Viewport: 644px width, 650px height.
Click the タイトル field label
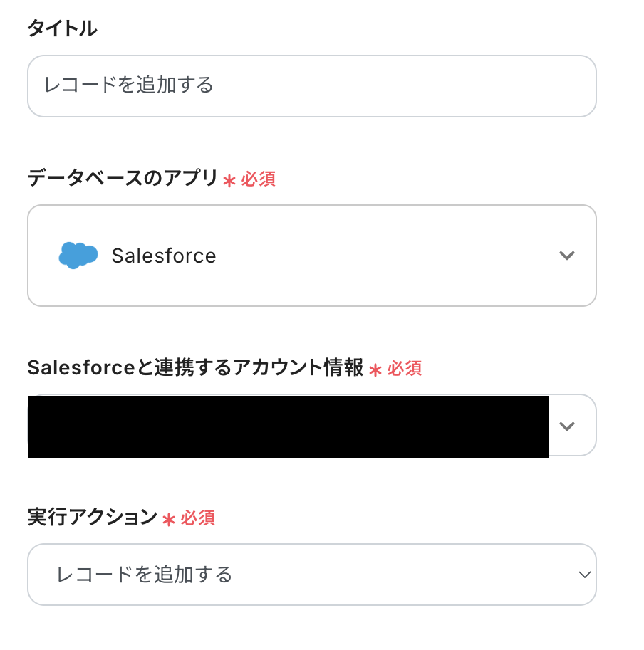tap(62, 29)
